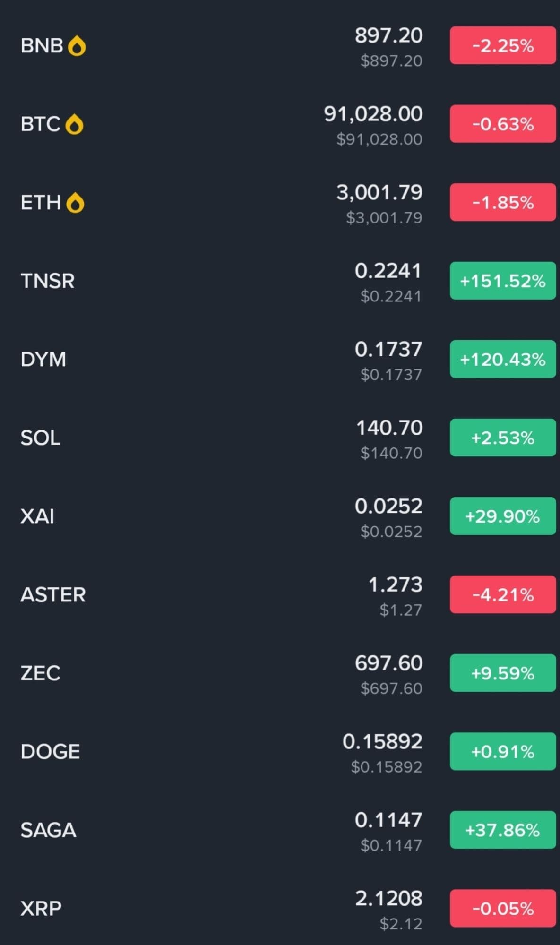Tap the SAGA +37.86% change badge
This screenshot has width=560, height=945.
tap(502, 830)
